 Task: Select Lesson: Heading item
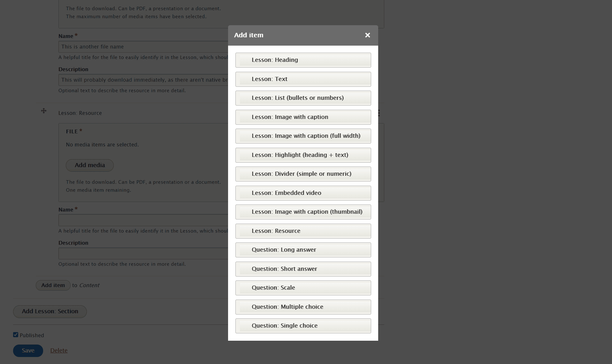tap(303, 60)
